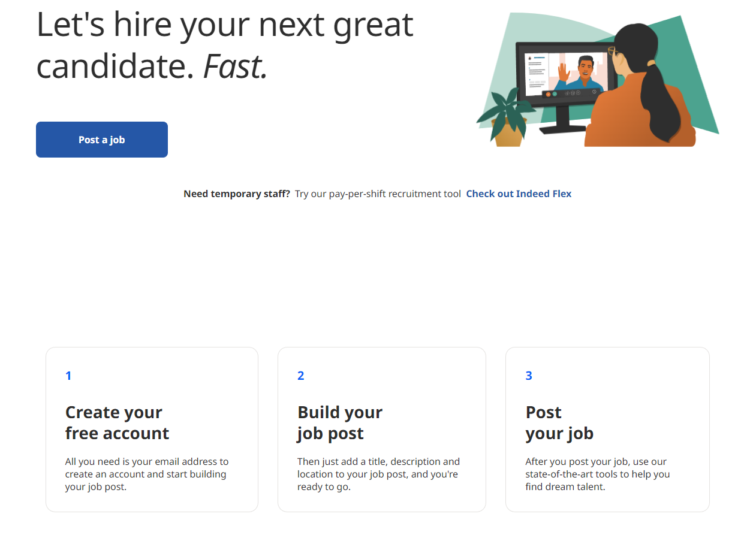Screen dimensions: 756x535
Task: Click the Need temporary staff? bold text
Action: [237, 194]
